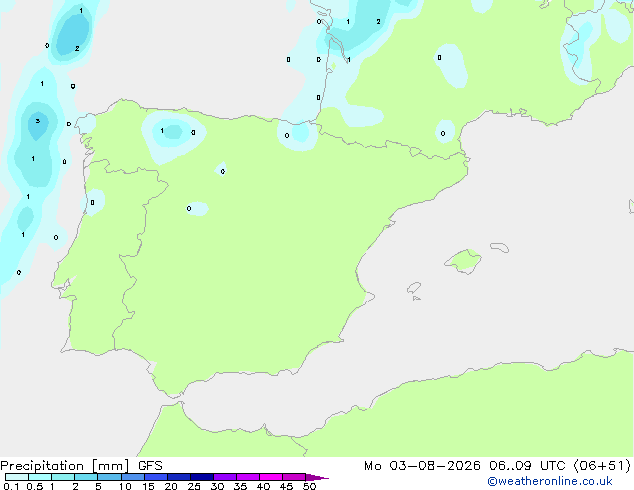Click the "Precipitation [mm]" title text
634x490 pixels.
point(64,466)
